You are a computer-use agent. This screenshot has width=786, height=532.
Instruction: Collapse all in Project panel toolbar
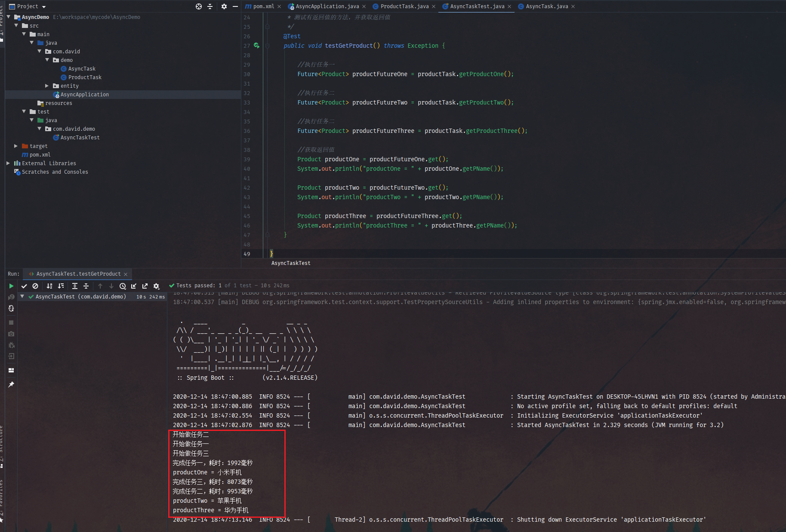click(x=210, y=6)
